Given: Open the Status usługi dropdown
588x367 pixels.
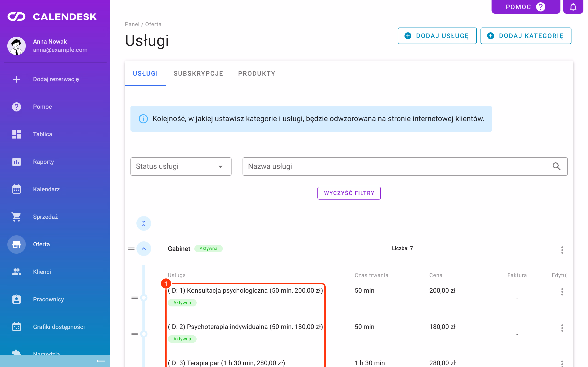Looking at the screenshot, I should click(x=181, y=167).
